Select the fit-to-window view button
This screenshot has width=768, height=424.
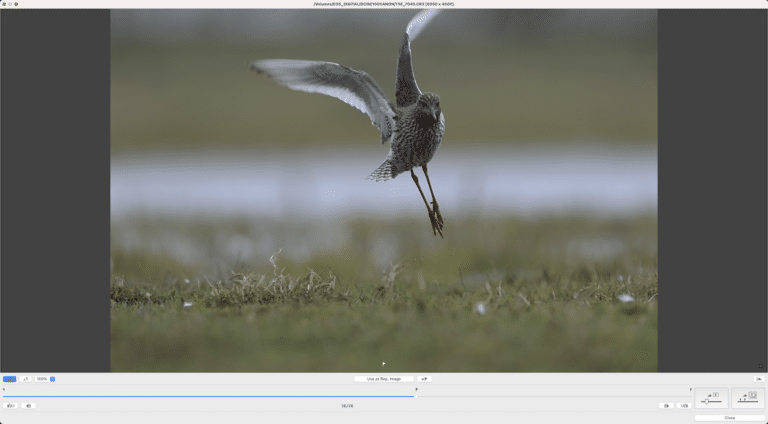pyautogui.click(x=9, y=379)
